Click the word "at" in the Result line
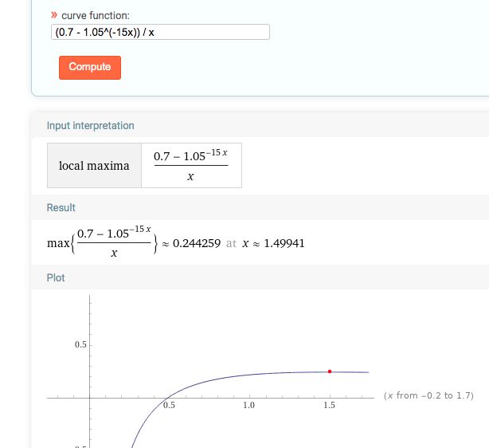 231,242
